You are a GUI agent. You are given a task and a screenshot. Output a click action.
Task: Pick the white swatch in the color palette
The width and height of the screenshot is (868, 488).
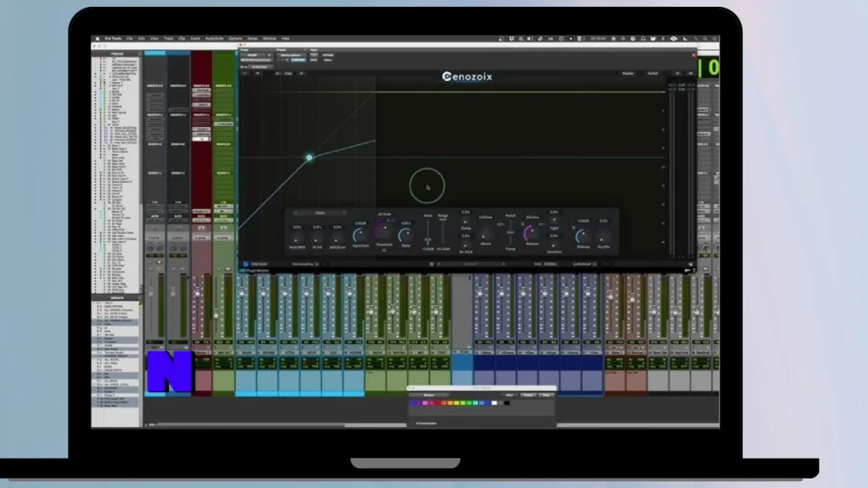tap(494, 403)
